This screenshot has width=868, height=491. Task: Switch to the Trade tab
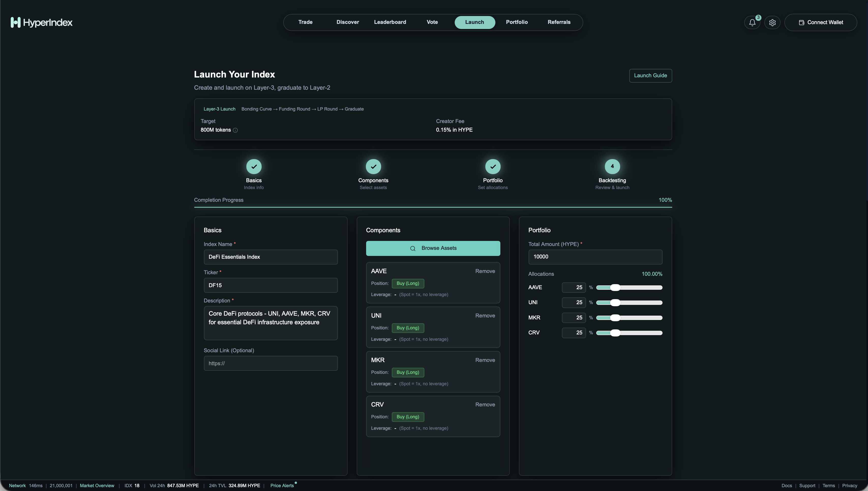[305, 22]
